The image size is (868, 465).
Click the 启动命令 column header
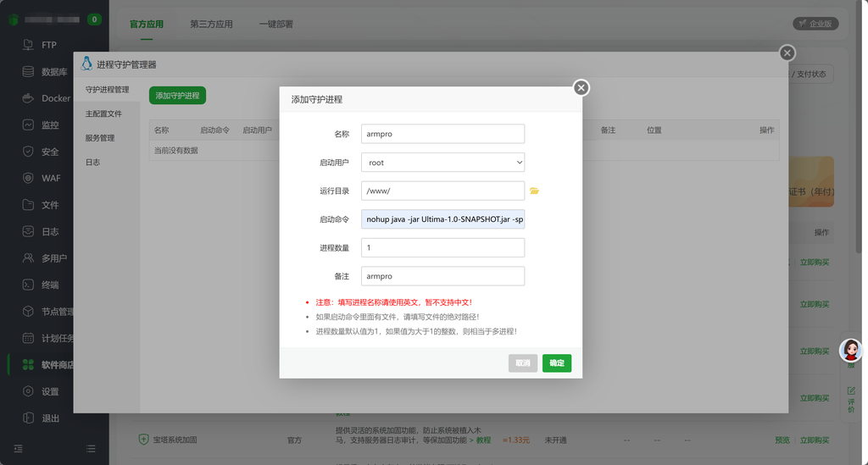click(214, 130)
